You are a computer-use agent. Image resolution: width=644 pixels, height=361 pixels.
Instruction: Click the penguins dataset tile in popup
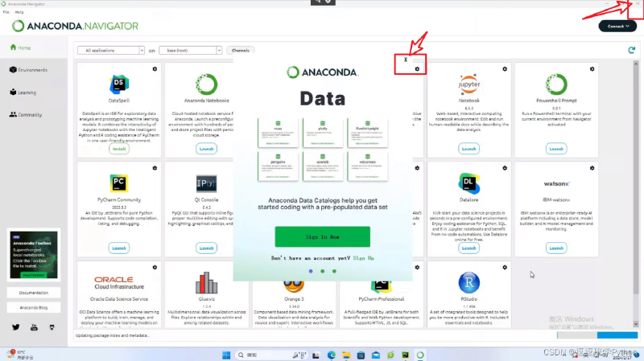pyautogui.click(x=278, y=166)
